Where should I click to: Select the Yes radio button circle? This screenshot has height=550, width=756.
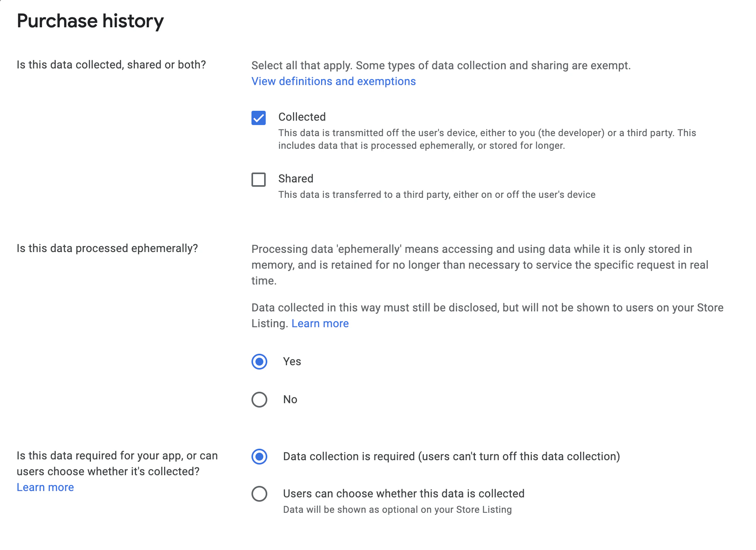pyautogui.click(x=259, y=362)
